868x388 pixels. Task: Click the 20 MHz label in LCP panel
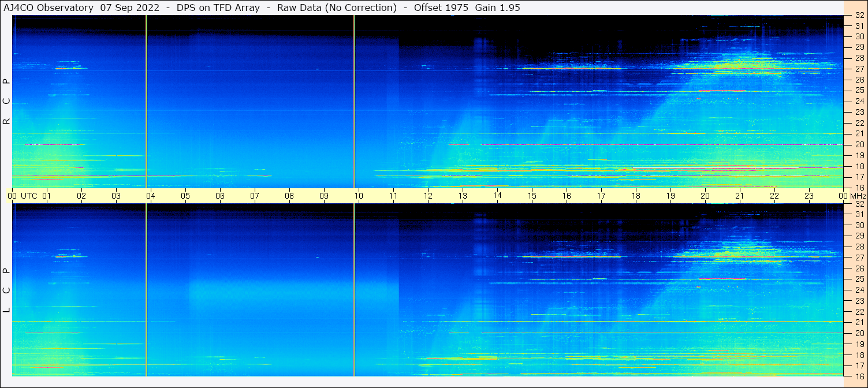(x=859, y=333)
